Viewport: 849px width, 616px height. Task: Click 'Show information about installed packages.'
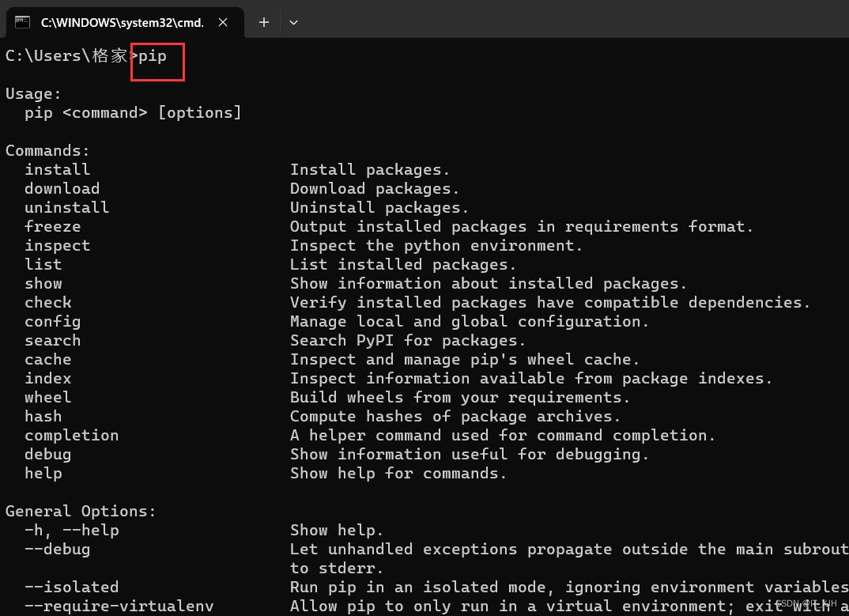coord(489,284)
